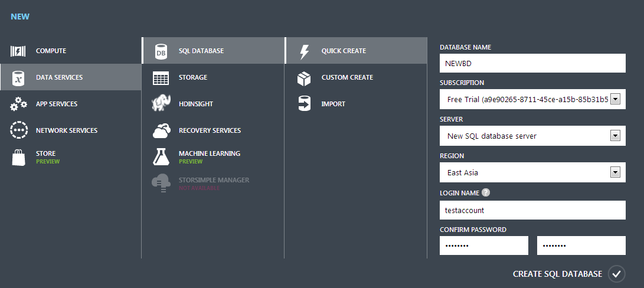Choose SQL Database label in services list
Viewport: 644px width, 288px height.
(201, 51)
